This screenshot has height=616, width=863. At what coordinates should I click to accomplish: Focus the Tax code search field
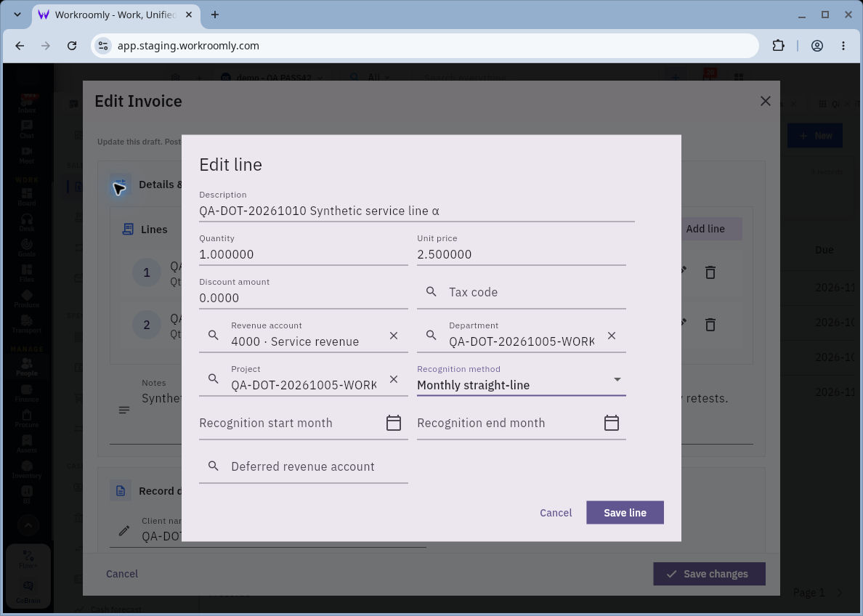coord(521,292)
